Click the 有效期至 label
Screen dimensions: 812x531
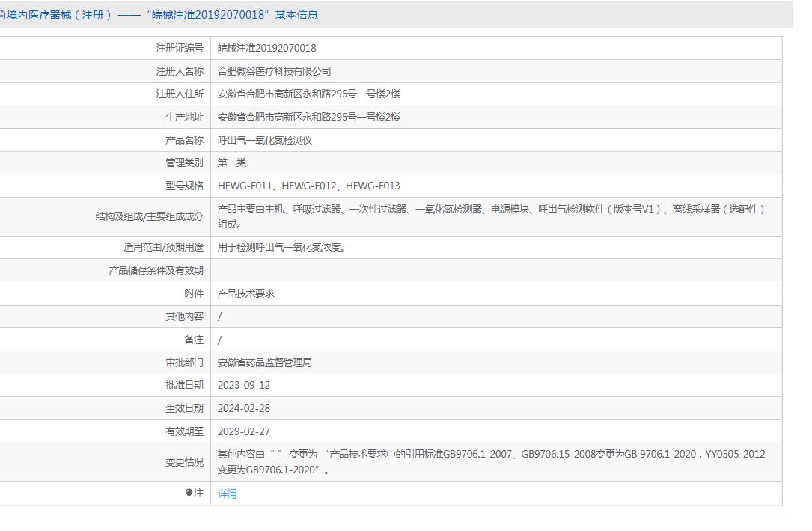coord(184,431)
